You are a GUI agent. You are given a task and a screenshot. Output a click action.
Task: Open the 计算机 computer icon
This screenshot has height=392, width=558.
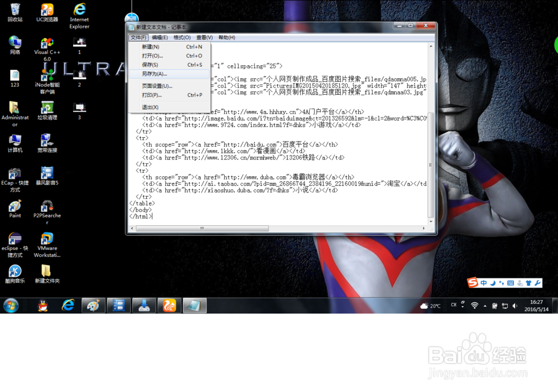[x=15, y=143]
